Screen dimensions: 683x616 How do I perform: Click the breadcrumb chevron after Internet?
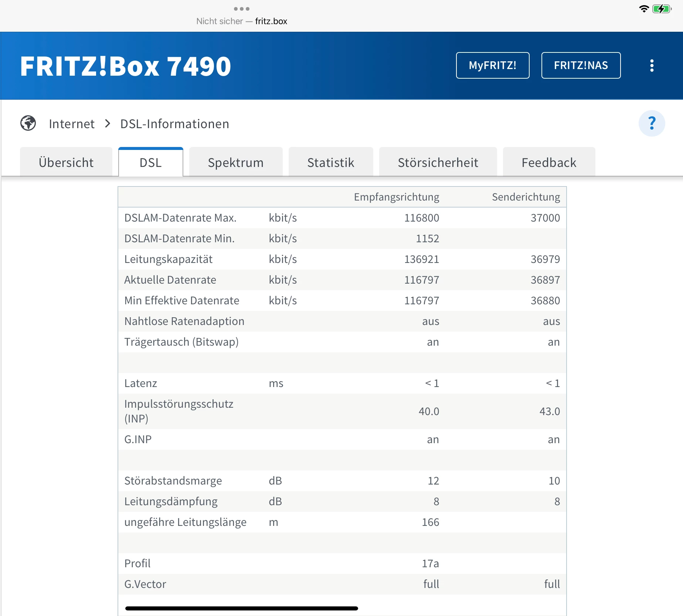coord(108,124)
